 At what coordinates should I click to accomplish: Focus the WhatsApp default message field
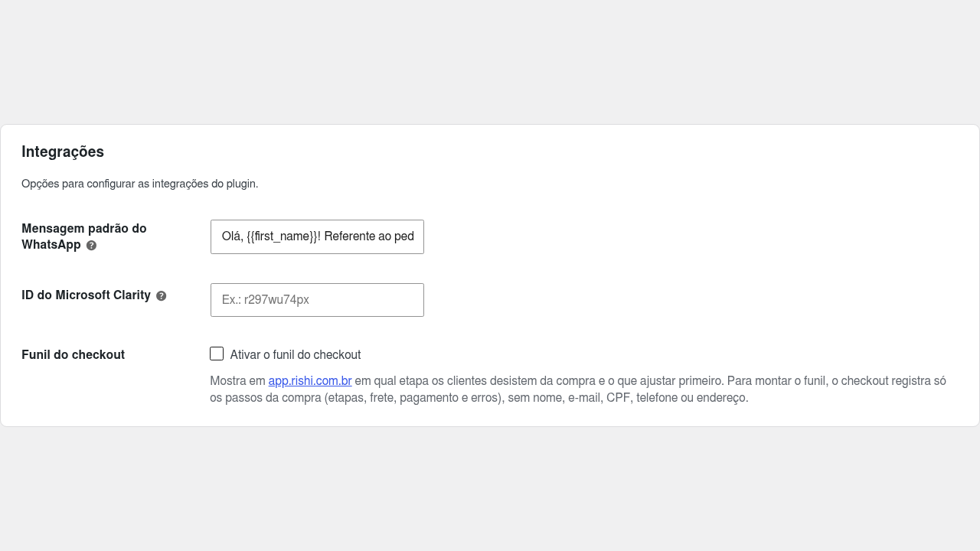point(317,236)
